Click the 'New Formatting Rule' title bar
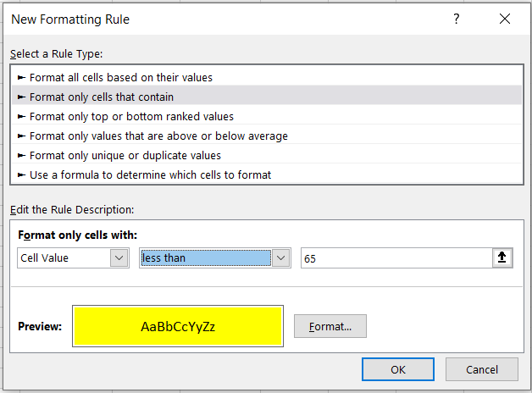This screenshot has height=393, width=532. (x=212, y=19)
